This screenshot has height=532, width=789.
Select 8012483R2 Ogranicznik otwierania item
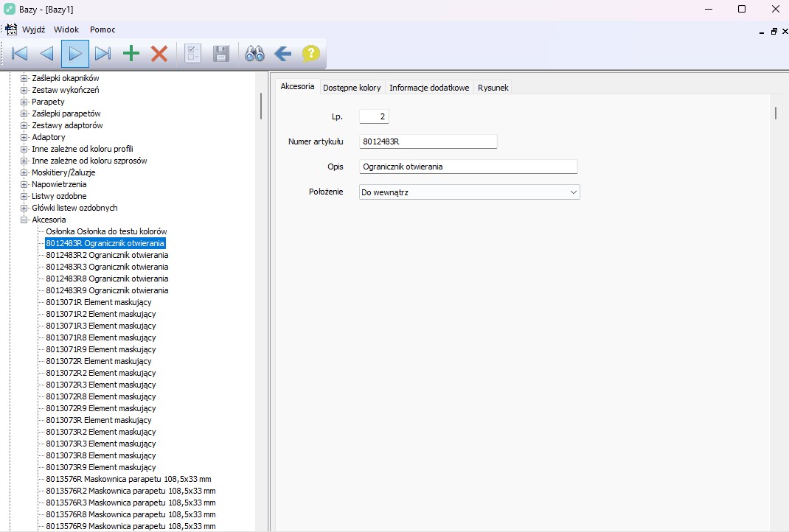click(x=107, y=255)
